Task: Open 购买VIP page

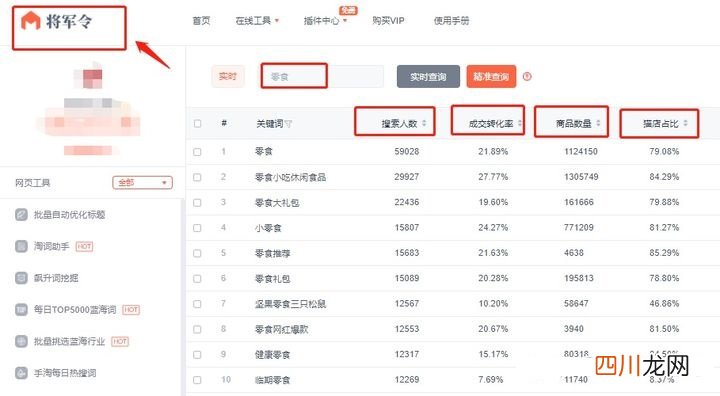Action: coord(388,21)
